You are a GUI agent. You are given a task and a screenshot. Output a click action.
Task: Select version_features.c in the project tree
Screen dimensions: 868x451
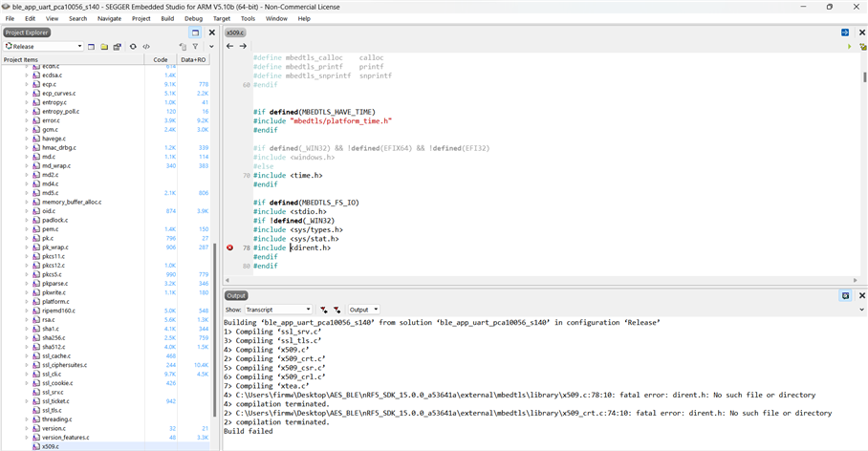point(65,438)
